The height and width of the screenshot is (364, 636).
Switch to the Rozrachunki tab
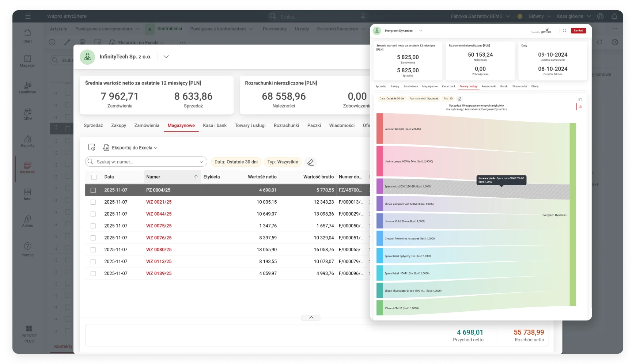tap(286, 125)
